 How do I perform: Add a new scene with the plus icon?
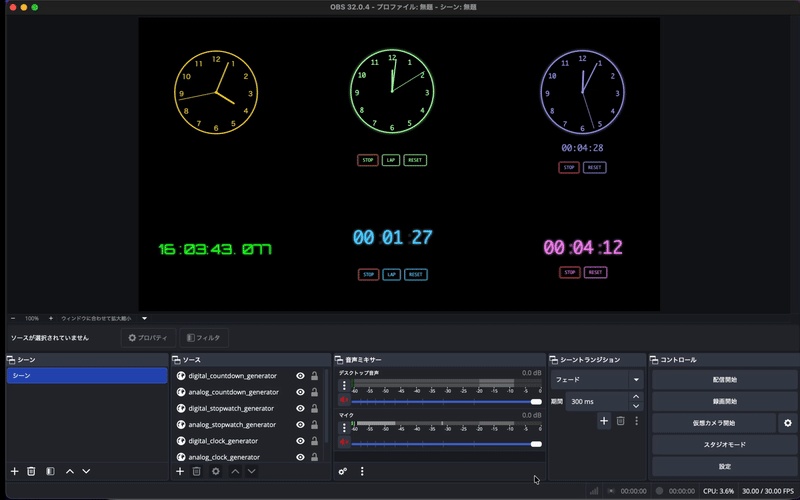pyautogui.click(x=15, y=471)
